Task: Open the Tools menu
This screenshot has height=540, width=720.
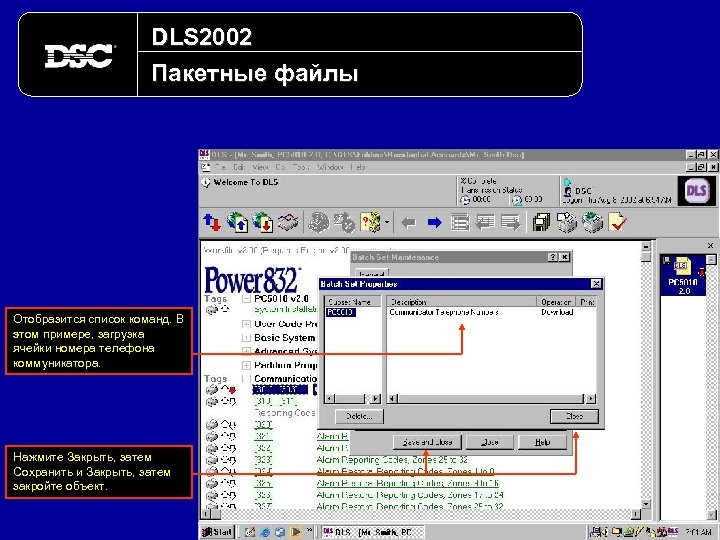Action: [x=301, y=167]
